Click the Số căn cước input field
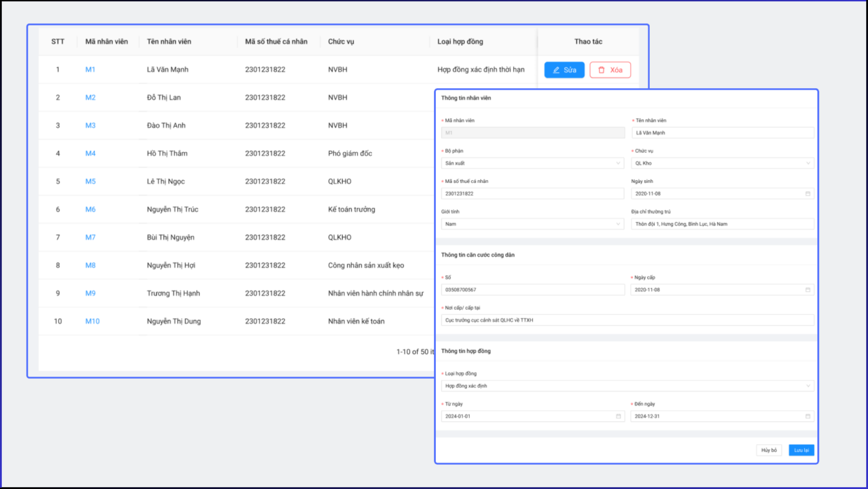868x489 pixels. tap(533, 290)
